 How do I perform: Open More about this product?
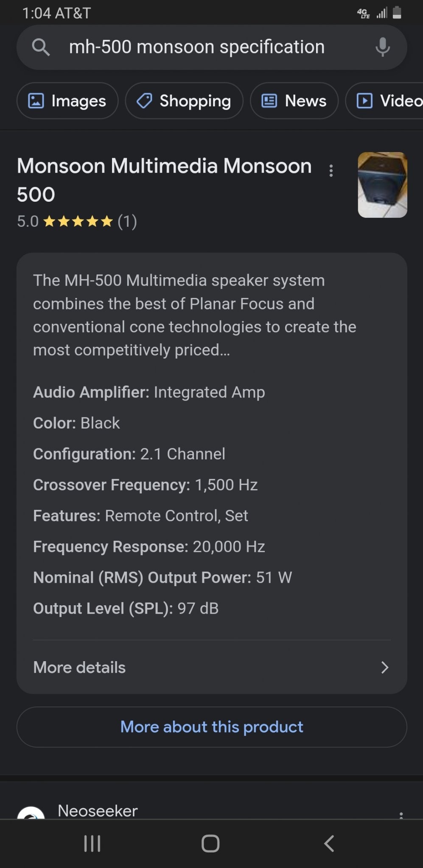(212, 727)
